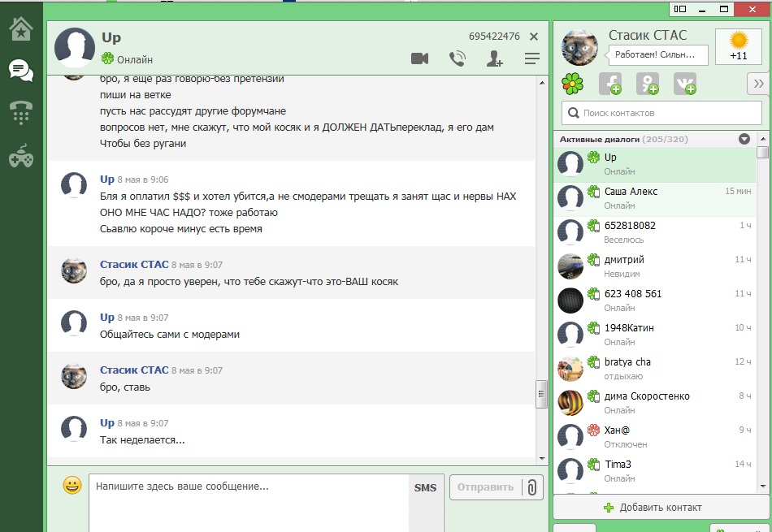Open the dialog with bratya cha
Image resolution: width=772 pixels, height=532 pixels.
[654, 369]
